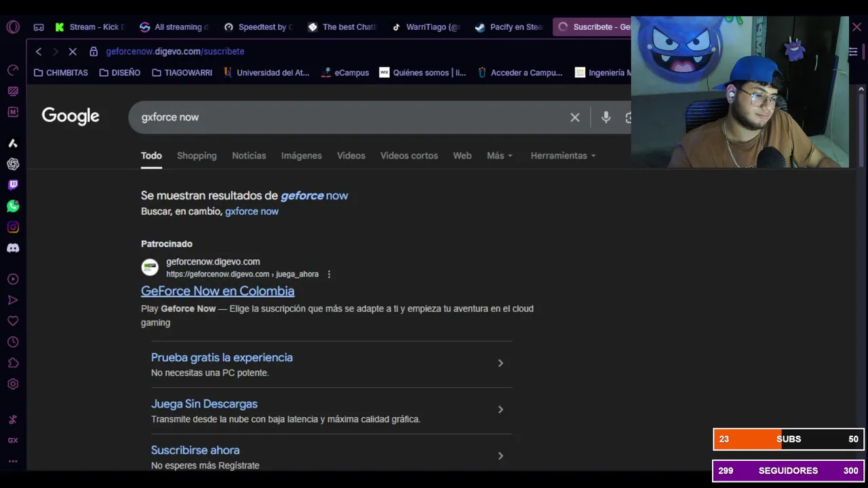
Task: Open the Bookmarks heart sidebar icon
Action: pyautogui.click(x=13, y=321)
